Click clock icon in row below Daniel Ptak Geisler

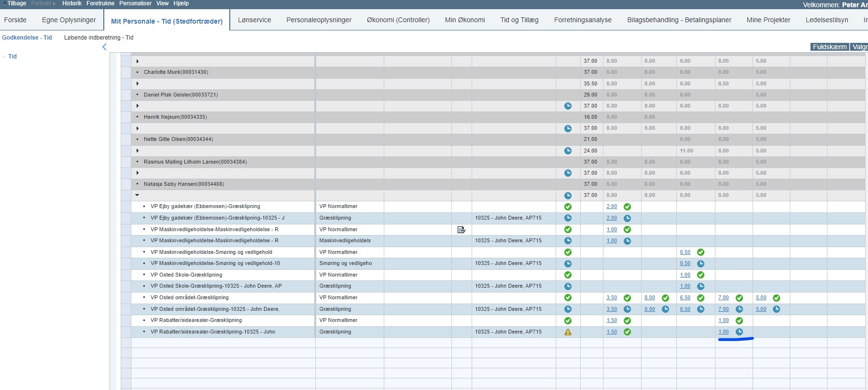(x=568, y=106)
